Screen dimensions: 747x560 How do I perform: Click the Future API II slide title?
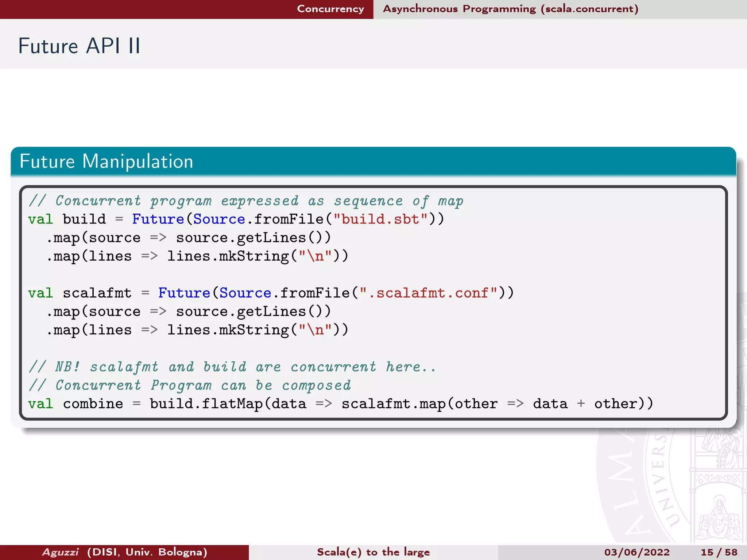pyautogui.click(x=79, y=46)
